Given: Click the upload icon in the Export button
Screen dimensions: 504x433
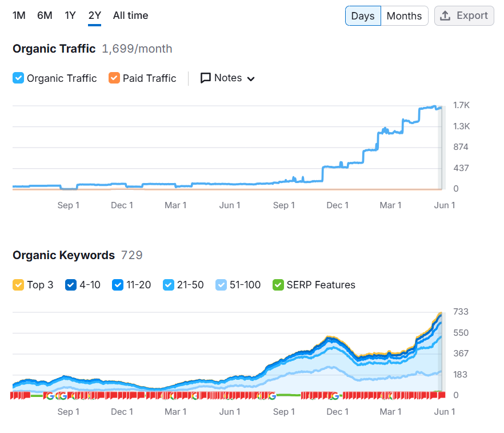Looking at the screenshot, I should pyautogui.click(x=445, y=15).
